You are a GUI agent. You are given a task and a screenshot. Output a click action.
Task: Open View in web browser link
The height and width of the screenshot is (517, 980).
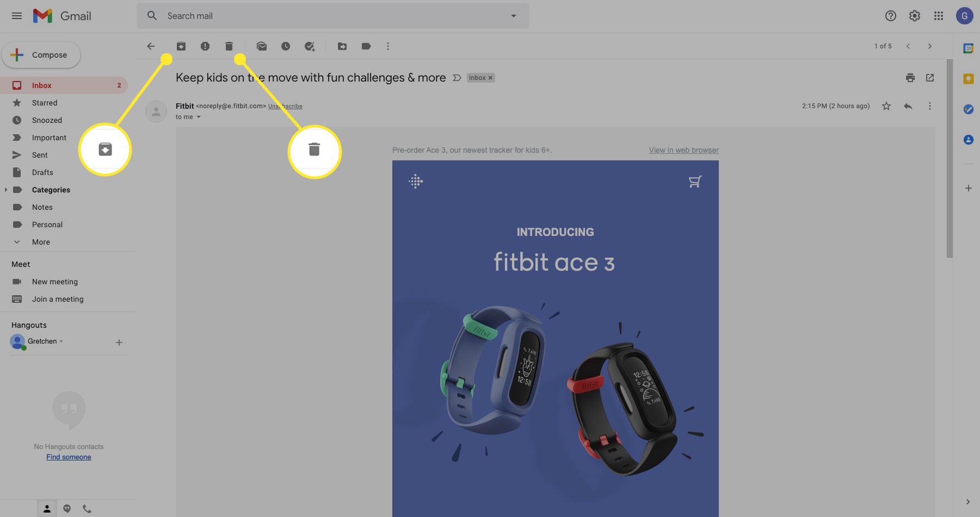pyautogui.click(x=683, y=150)
